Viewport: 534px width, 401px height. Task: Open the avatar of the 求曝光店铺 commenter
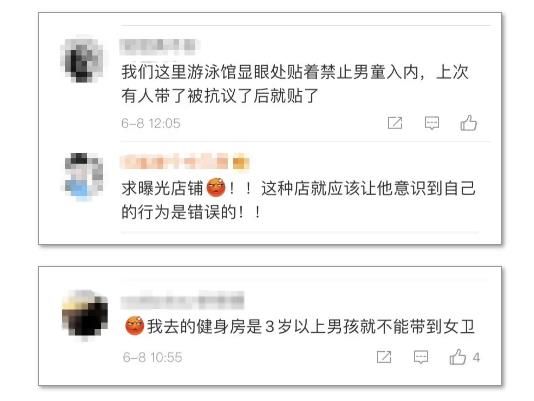(83, 176)
